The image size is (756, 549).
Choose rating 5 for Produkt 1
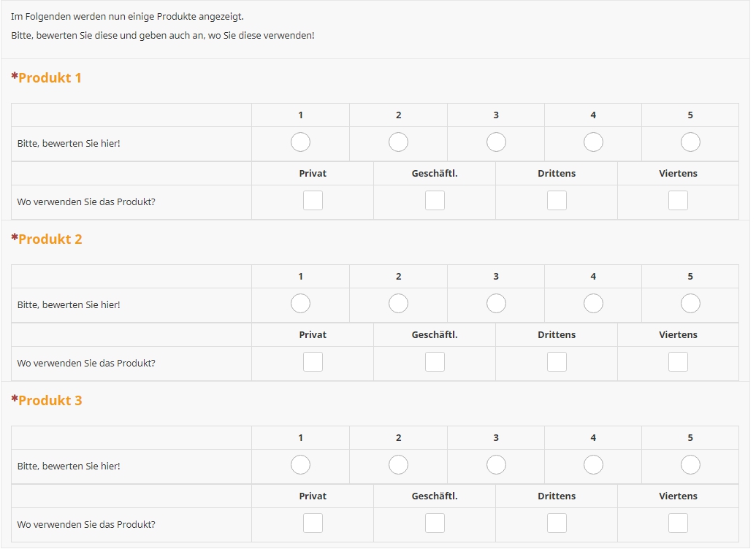coord(690,142)
